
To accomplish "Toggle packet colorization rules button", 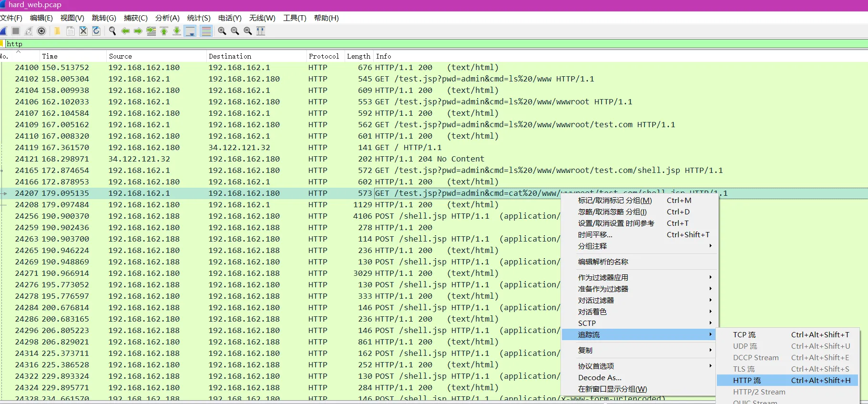I will point(206,31).
